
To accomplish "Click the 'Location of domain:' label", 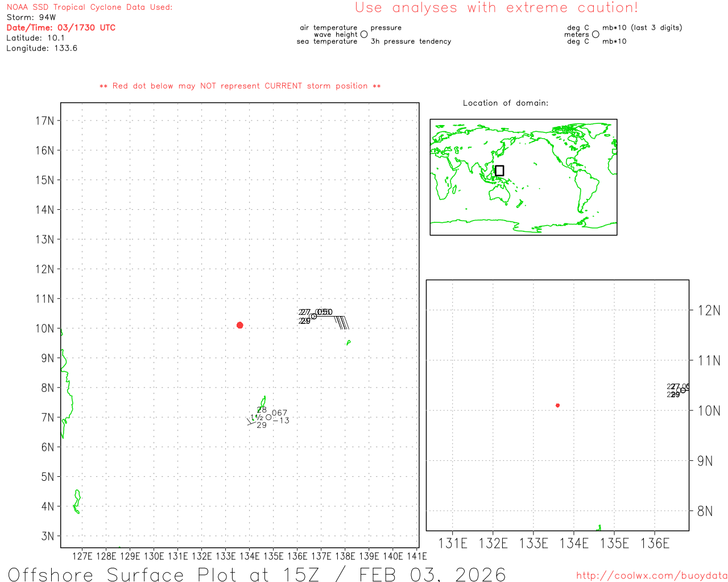I will (506, 103).
